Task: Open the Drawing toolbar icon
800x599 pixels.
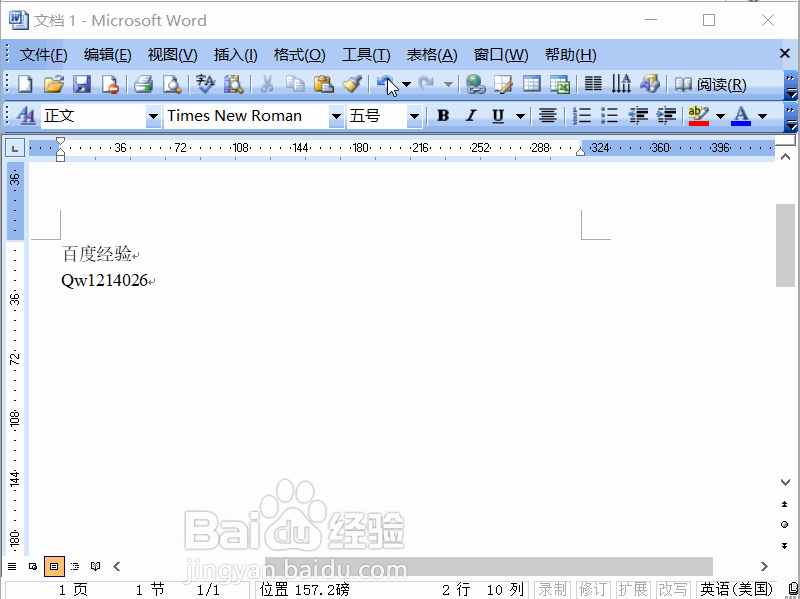Action: 649,84
